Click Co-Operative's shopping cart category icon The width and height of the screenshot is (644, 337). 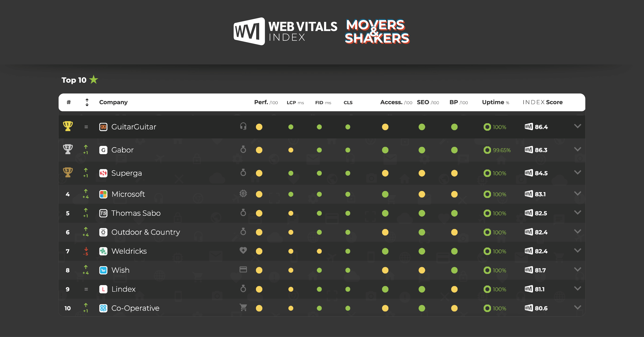tap(243, 308)
